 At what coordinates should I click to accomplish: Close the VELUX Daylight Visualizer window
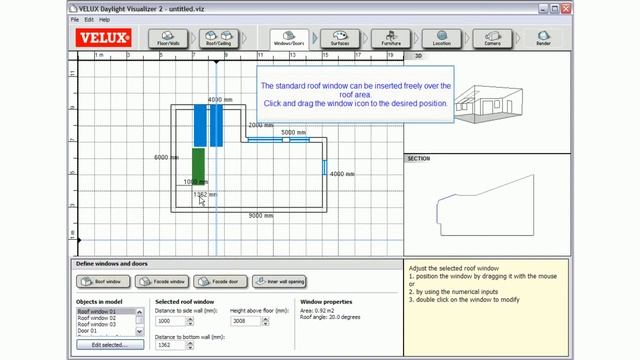pyautogui.click(x=566, y=9)
